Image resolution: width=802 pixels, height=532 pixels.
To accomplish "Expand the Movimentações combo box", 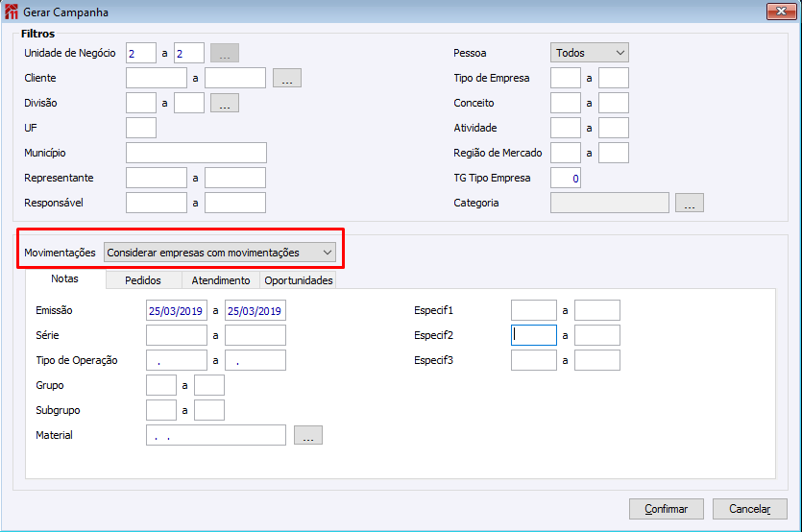I will point(220,253).
